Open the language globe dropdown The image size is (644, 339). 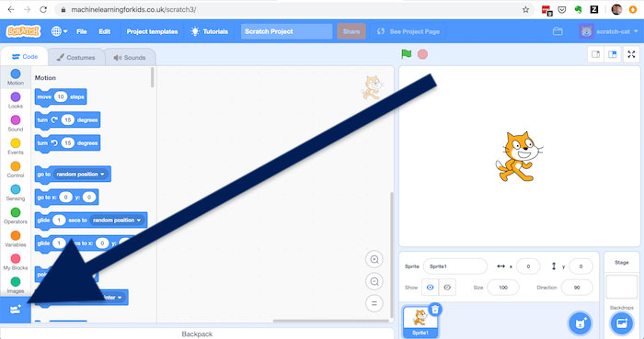(59, 31)
